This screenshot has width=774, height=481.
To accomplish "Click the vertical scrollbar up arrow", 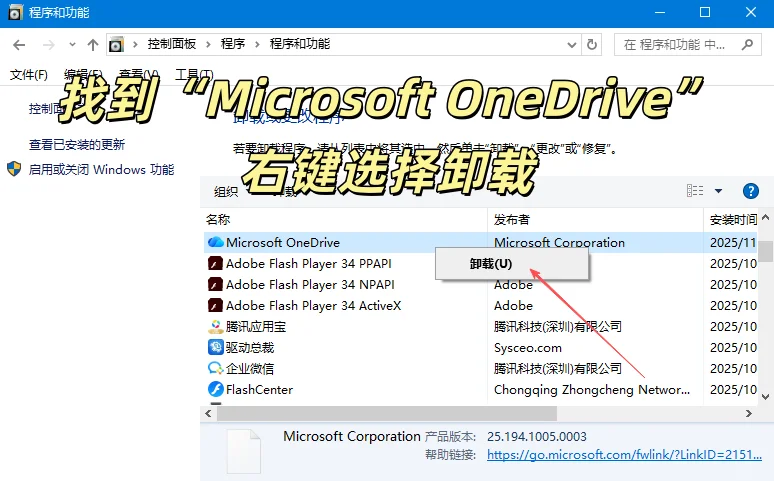I will tap(766, 217).
